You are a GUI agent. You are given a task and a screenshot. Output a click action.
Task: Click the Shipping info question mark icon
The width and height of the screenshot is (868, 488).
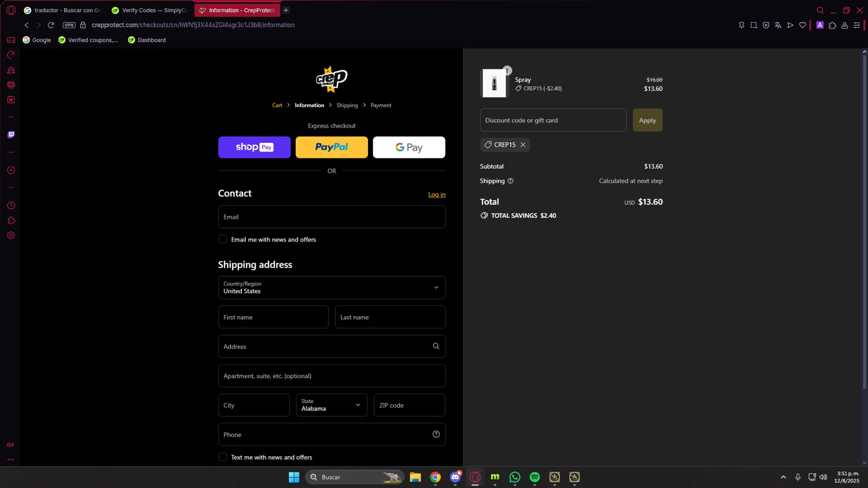(510, 181)
